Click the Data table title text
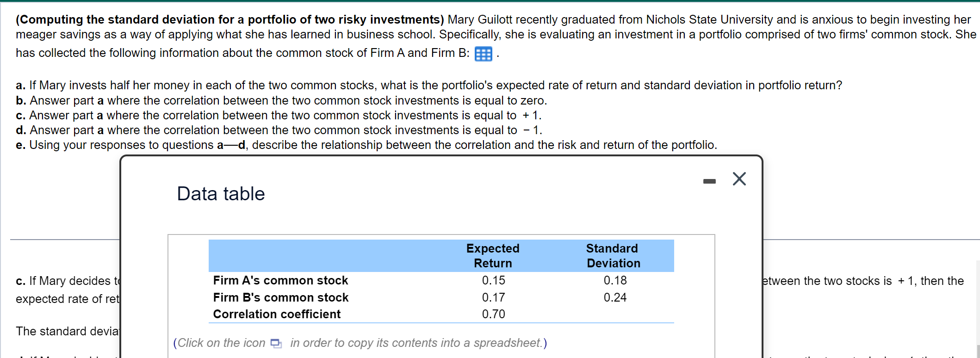This screenshot has width=980, height=358. coord(220,194)
